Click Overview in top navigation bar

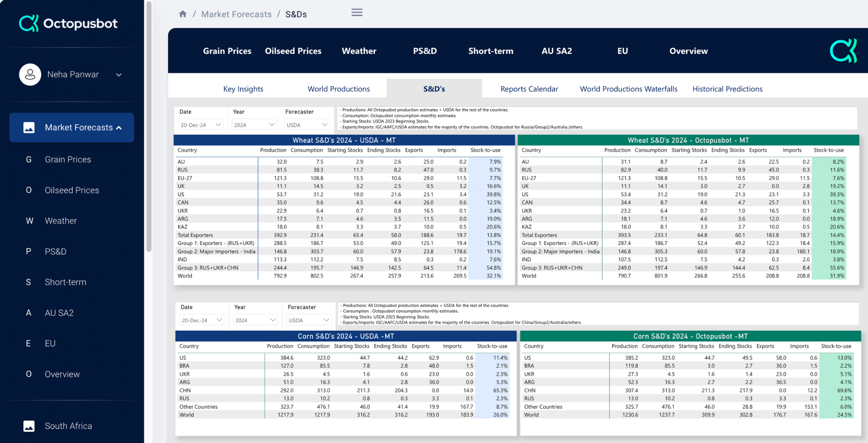coord(689,51)
